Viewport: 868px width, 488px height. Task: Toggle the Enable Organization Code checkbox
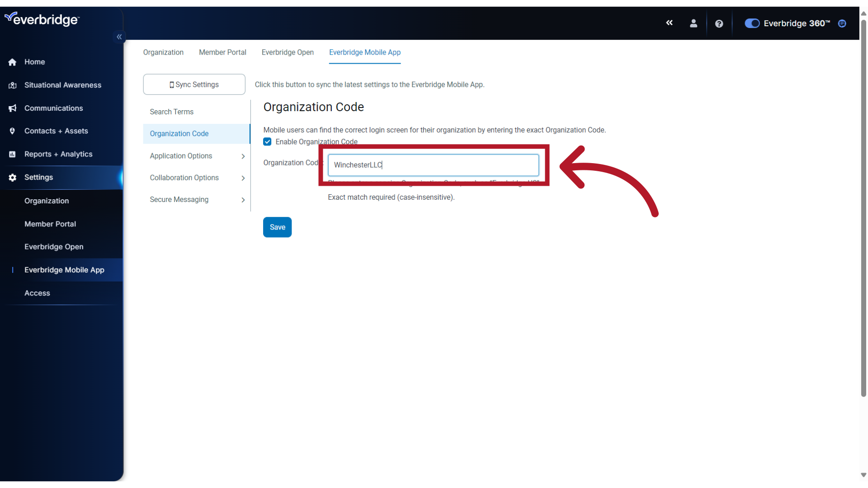[268, 141]
